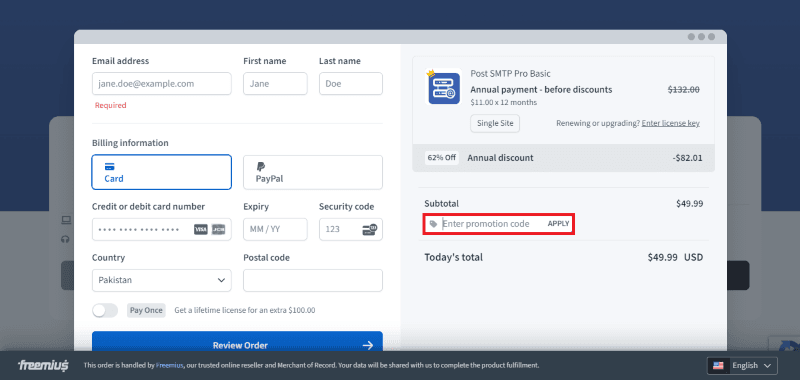Click the Freemius logo in footer
Image resolution: width=800 pixels, height=380 pixels.
click(43, 366)
